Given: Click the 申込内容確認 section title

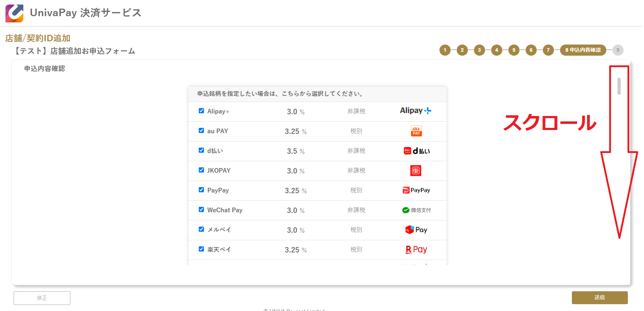Looking at the screenshot, I should 44,69.
